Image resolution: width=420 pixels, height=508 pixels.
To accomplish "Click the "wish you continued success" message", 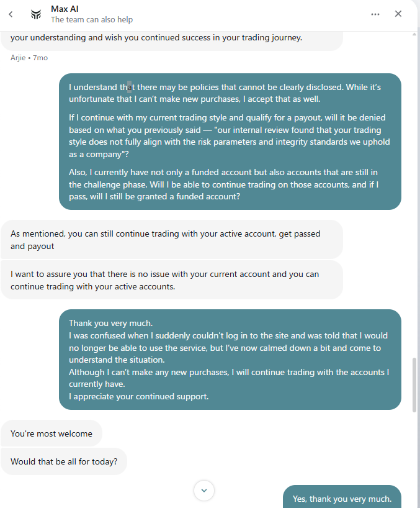I will coord(156,37).
